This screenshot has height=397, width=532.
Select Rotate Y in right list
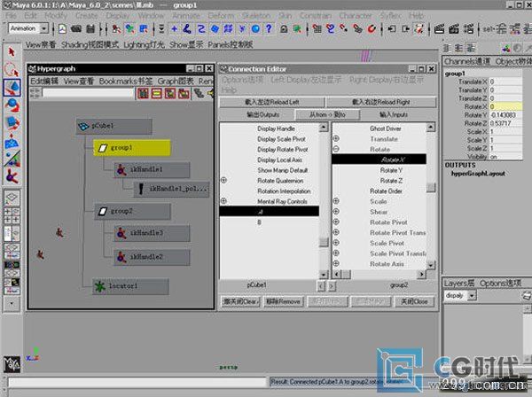(391, 170)
